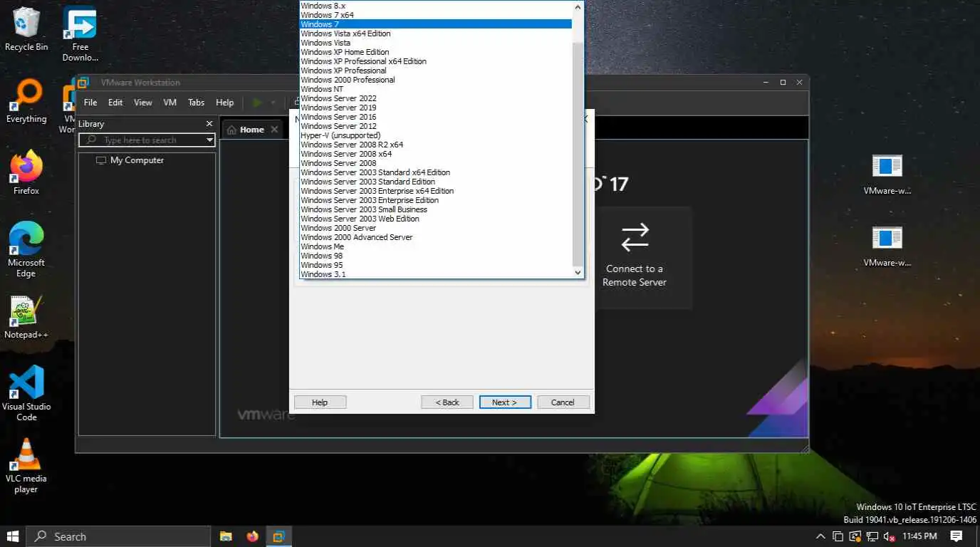
Task: Click the VMware Workstation taskbar button
Action: [x=278, y=536]
